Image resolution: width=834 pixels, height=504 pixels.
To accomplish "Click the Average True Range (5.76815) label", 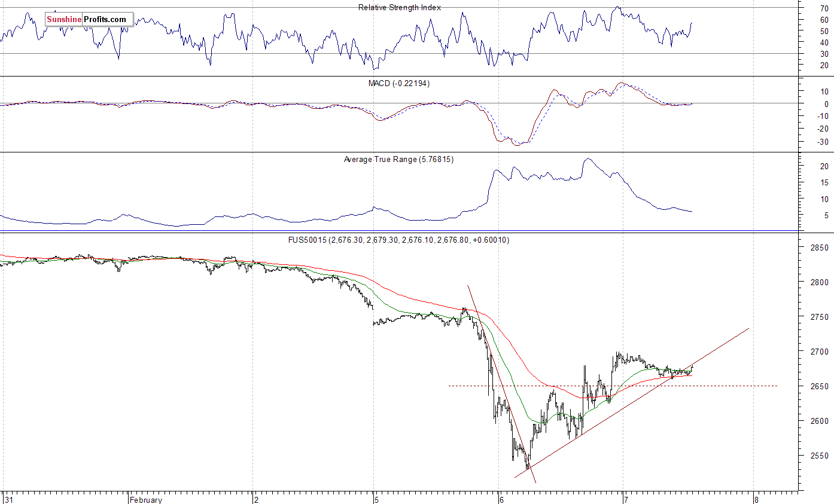I will 398,160.
